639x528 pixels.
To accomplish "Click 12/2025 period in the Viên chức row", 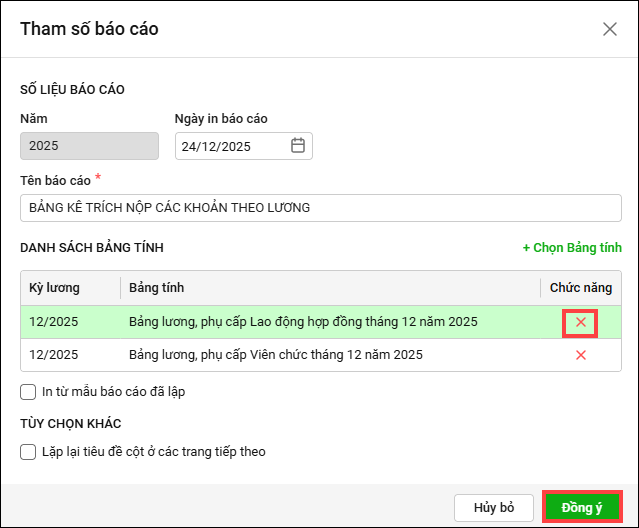I will click(x=54, y=355).
